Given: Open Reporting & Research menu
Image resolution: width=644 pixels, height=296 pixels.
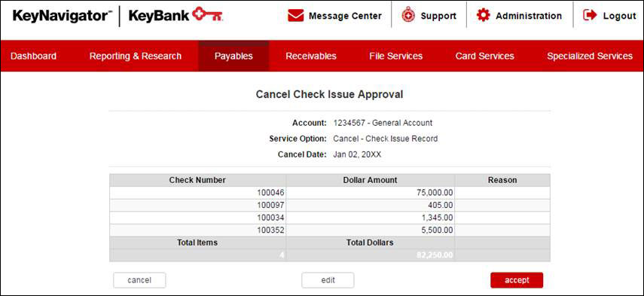Looking at the screenshot, I should click(x=135, y=56).
